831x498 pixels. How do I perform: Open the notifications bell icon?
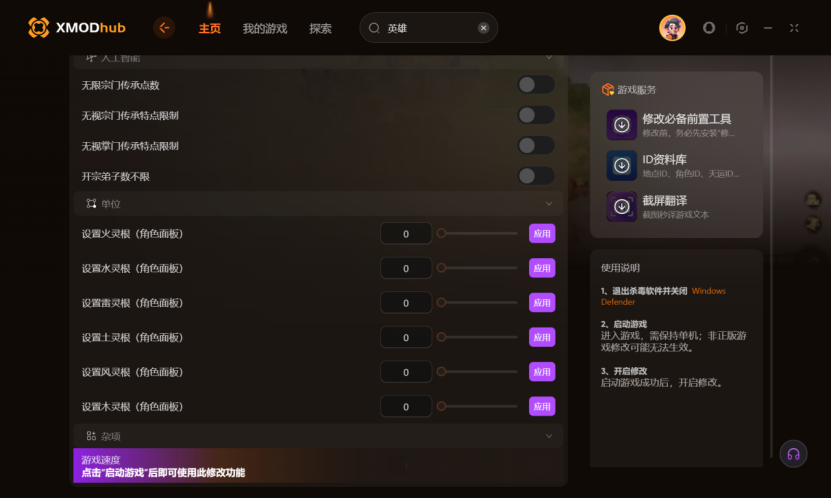coord(709,28)
